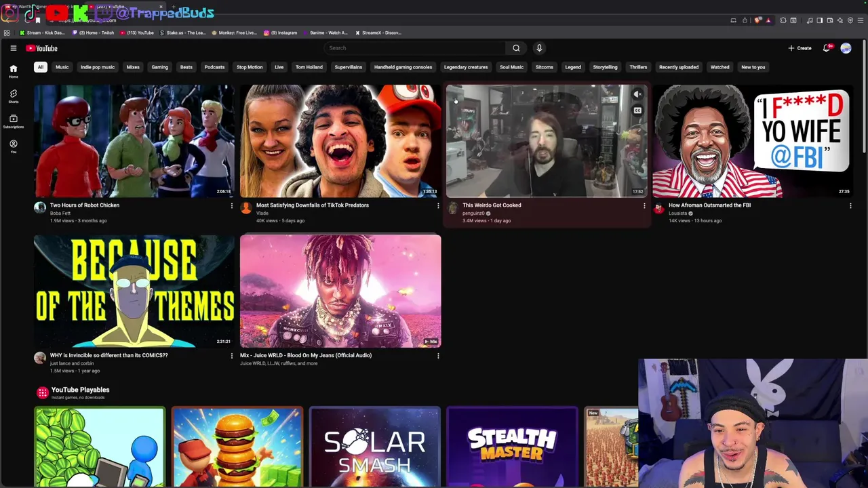Start voice search with the microphone icon
Image resolution: width=868 pixels, height=488 pixels.
pyautogui.click(x=539, y=48)
